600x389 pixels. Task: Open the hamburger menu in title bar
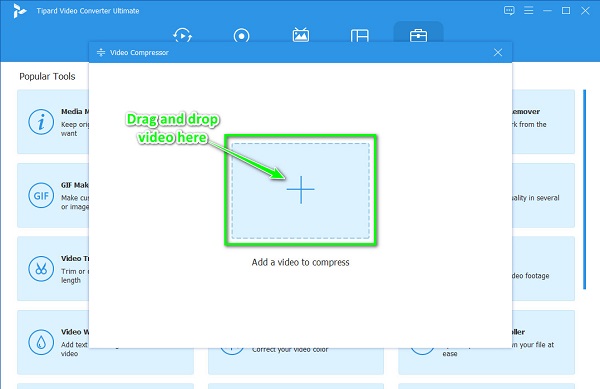click(x=528, y=10)
